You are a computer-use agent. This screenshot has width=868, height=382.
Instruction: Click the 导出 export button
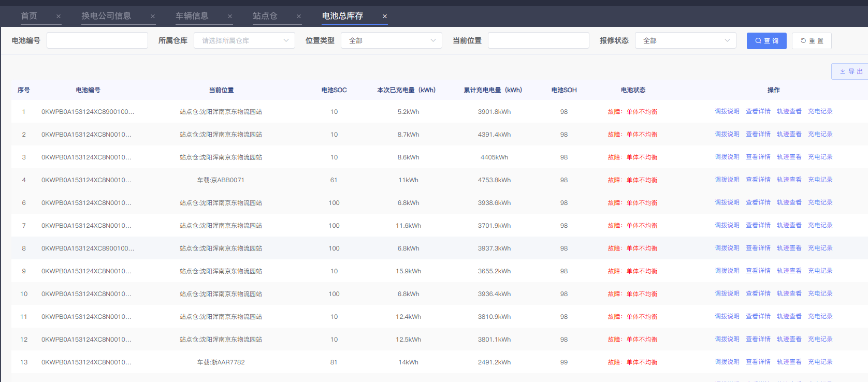pos(851,71)
